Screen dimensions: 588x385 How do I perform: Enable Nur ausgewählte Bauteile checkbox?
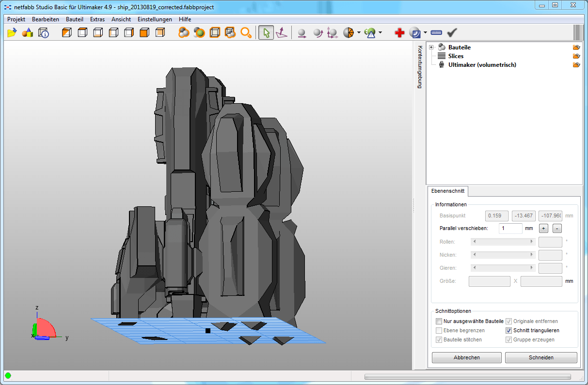pos(439,321)
